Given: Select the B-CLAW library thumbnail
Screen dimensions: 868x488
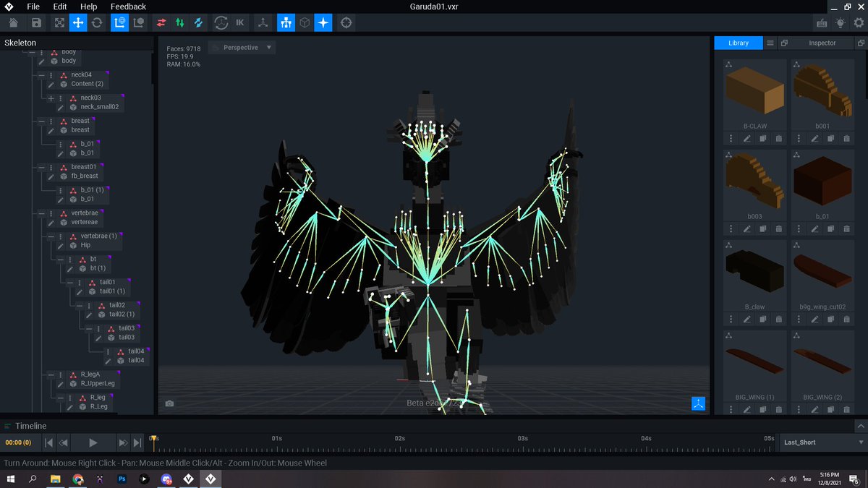Looking at the screenshot, I should click(x=754, y=90).
